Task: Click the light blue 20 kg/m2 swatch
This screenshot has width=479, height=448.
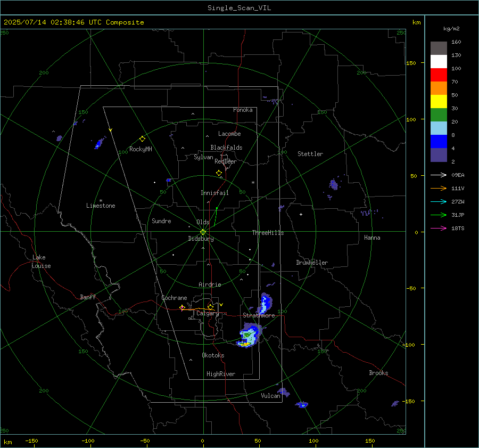Action: pyautogui.click(x=439, y=128)
